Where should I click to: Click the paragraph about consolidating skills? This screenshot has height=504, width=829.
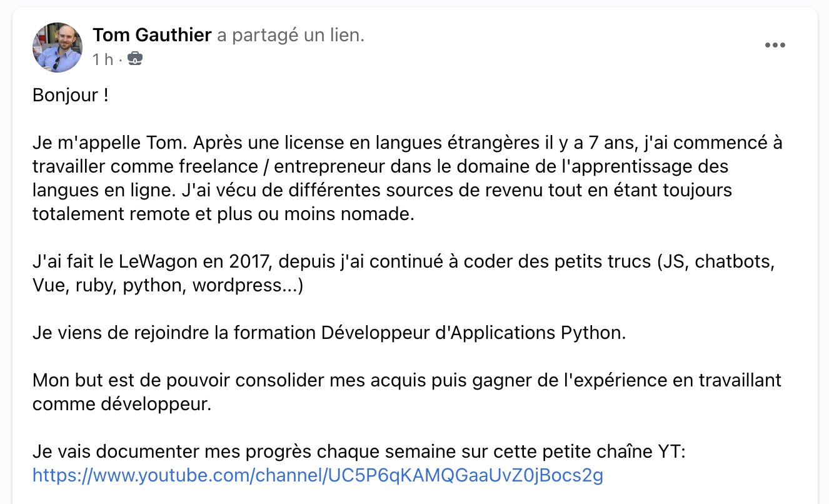click(x=406, y=392)
